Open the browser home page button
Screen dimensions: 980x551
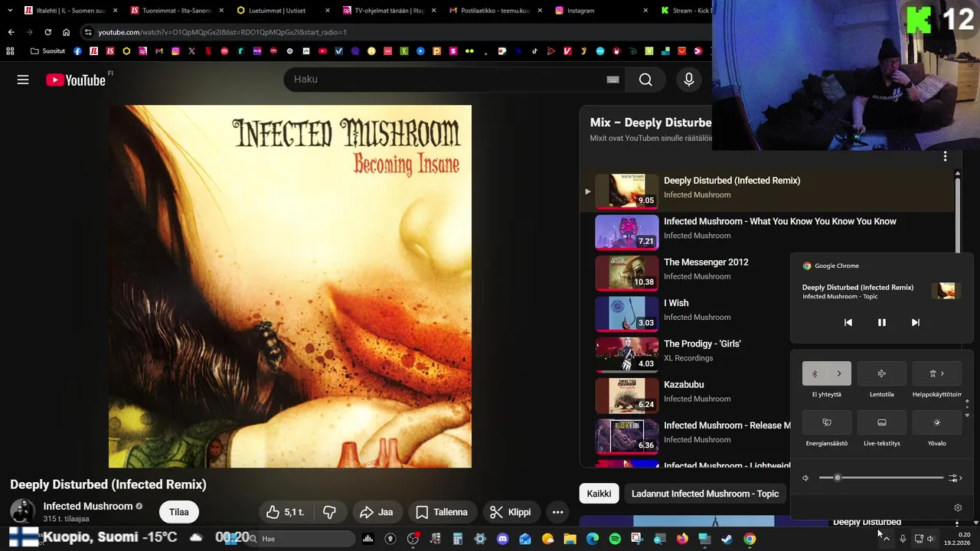point(66,32)
